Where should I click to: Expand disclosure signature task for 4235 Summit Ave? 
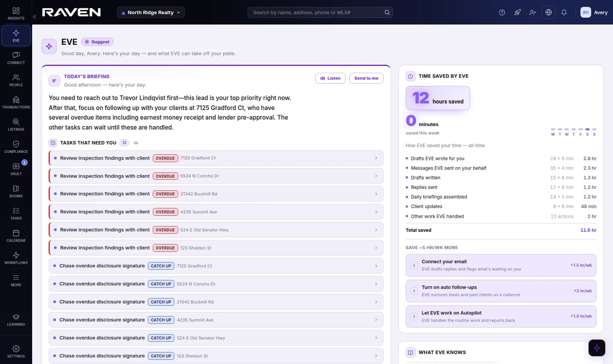coord(216,320)
